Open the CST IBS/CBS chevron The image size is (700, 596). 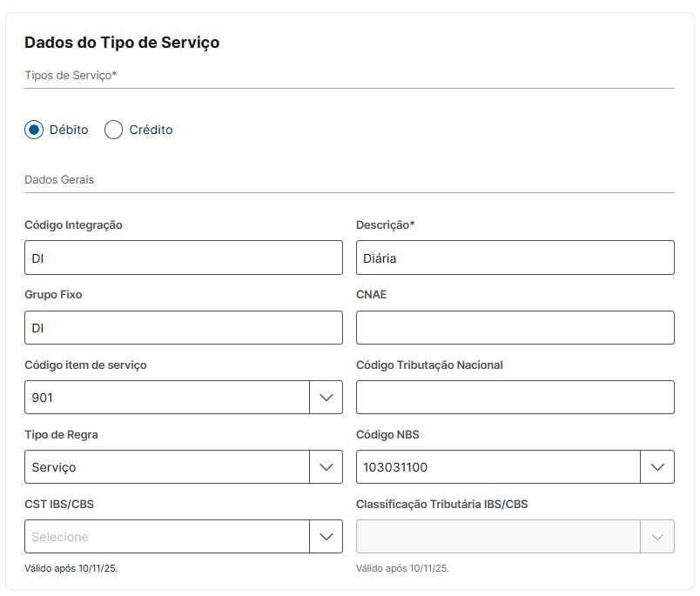(326, 537)
